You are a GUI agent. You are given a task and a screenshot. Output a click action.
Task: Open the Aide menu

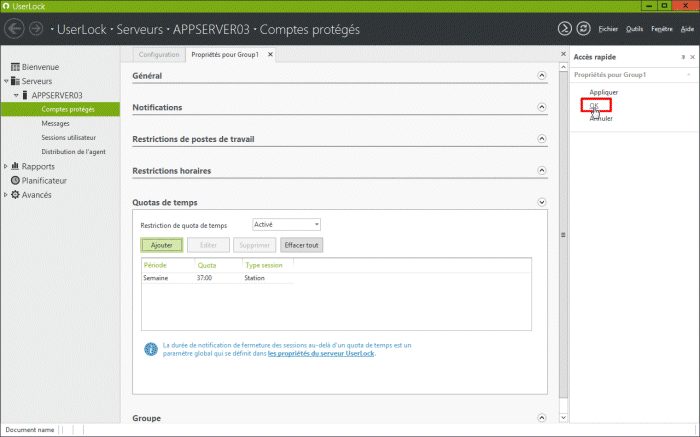click(687, 29)
